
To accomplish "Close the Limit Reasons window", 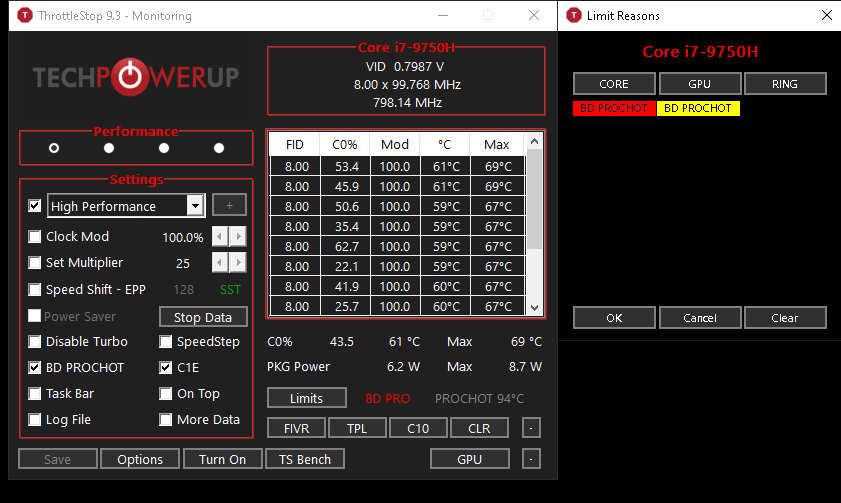I will point(827,15).
